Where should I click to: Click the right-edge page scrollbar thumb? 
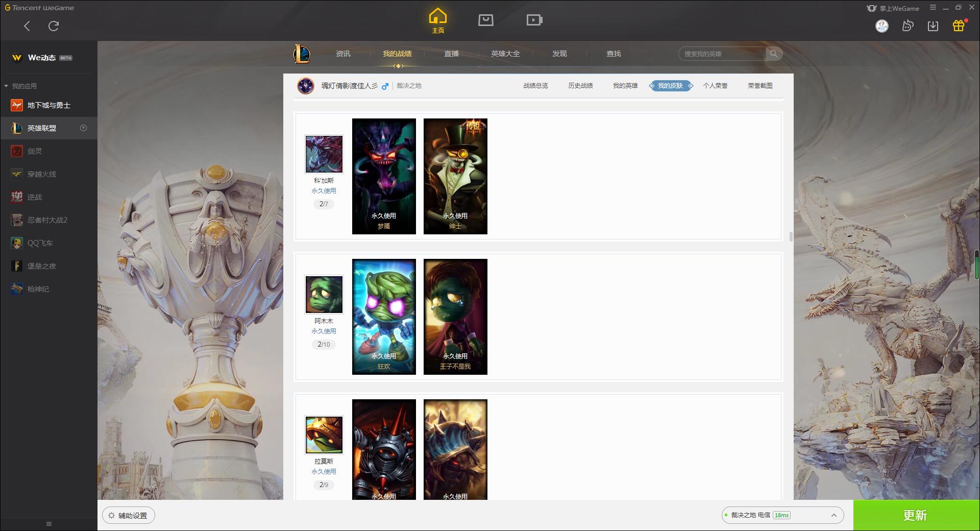[x=977, y=264]
